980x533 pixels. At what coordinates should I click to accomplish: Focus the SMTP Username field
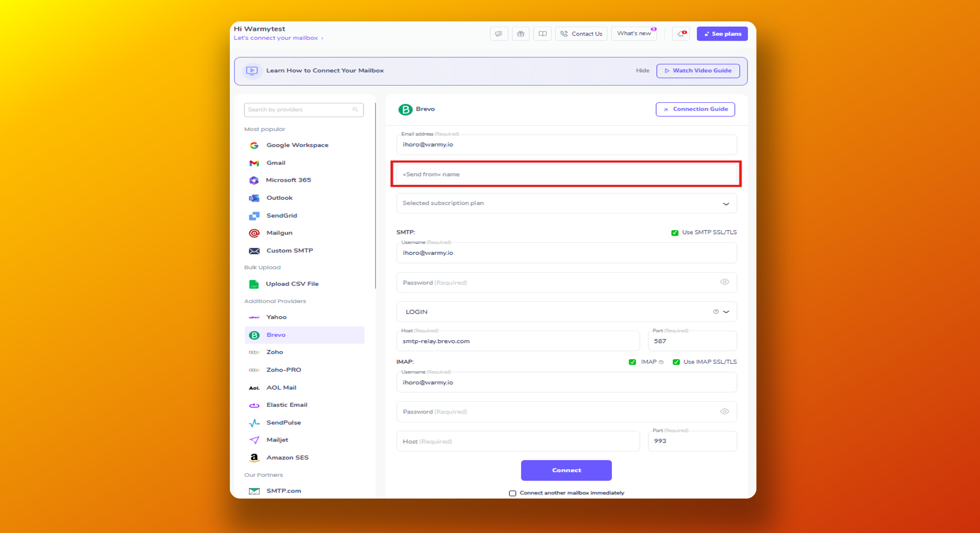(x=566, y=253)
